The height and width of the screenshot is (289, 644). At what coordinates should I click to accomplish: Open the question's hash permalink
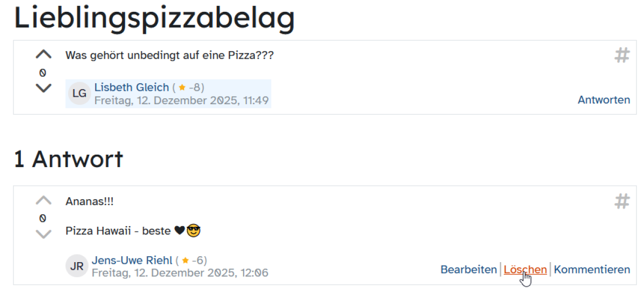(622, 55)
